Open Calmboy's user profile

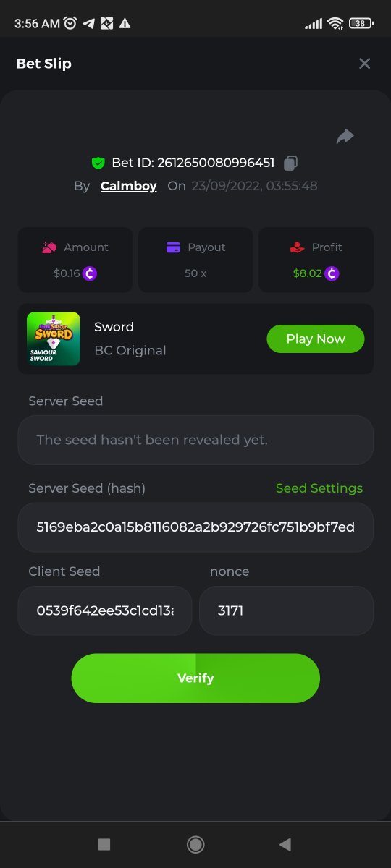coord(129,186)
